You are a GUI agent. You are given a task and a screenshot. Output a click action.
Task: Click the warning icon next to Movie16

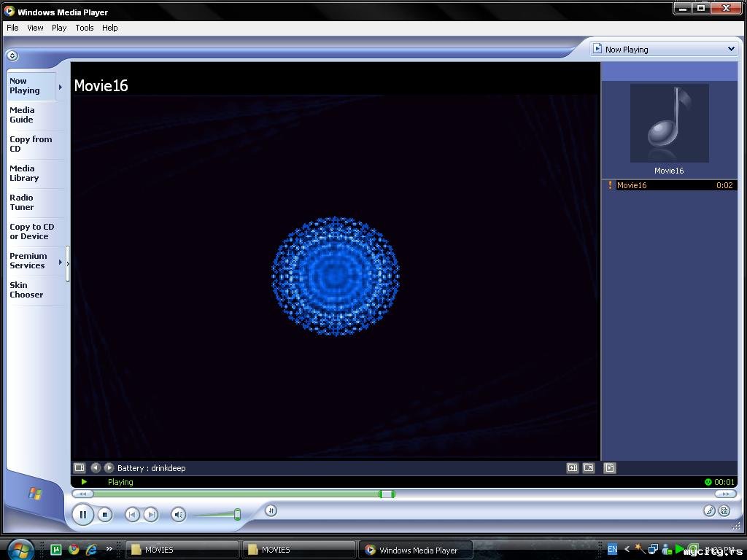tap(610, 184)
